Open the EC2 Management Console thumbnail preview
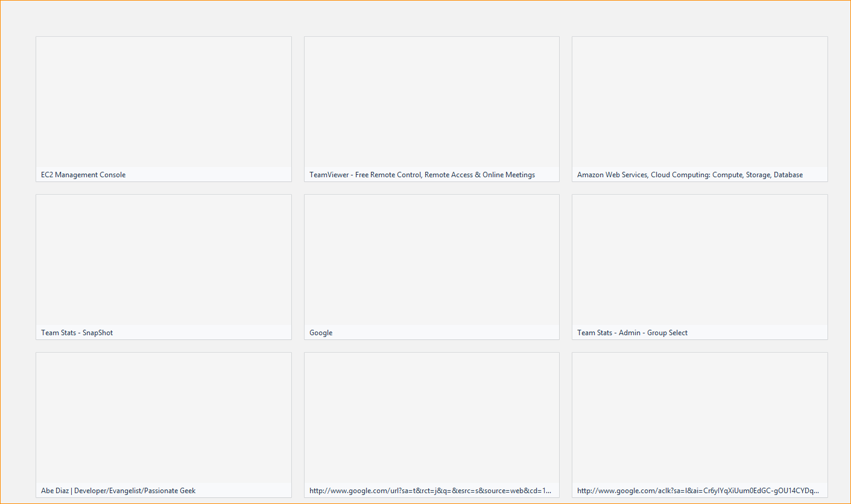The image size is (851, 504). (x=163, y=102)
